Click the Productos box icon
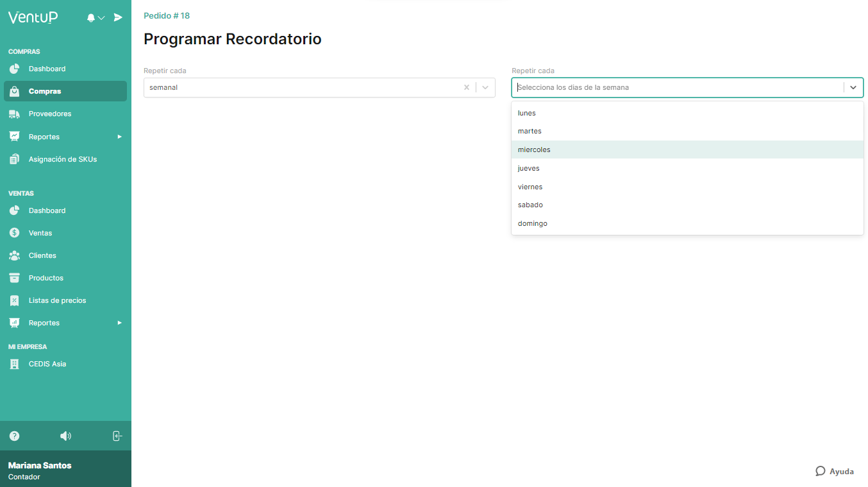Image resolution: width=868 pixels, height=487 pixels. [x=15, y=278]
